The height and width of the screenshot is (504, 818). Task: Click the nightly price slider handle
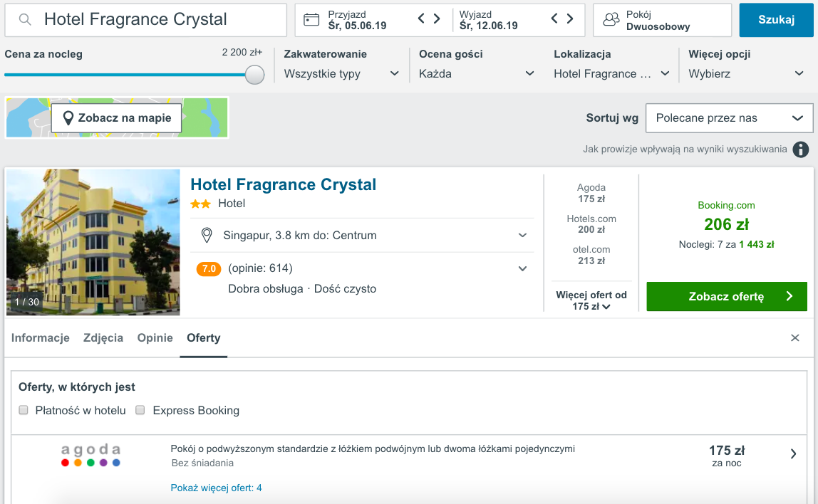pos(254,75)
